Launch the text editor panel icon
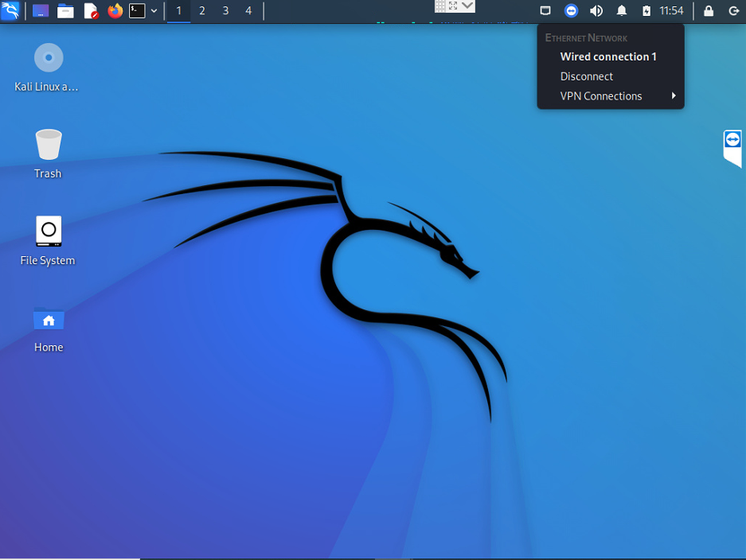This screenshot has height=560, width=746. 91,10
